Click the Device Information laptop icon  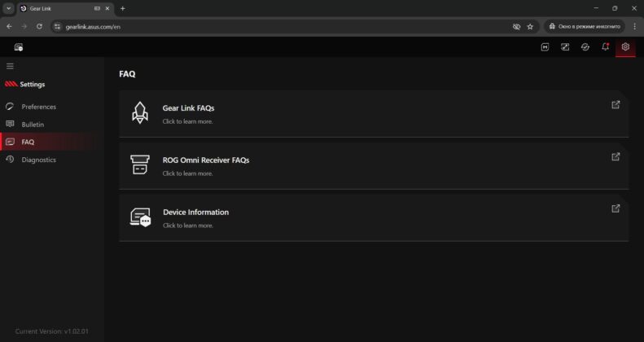141,217
